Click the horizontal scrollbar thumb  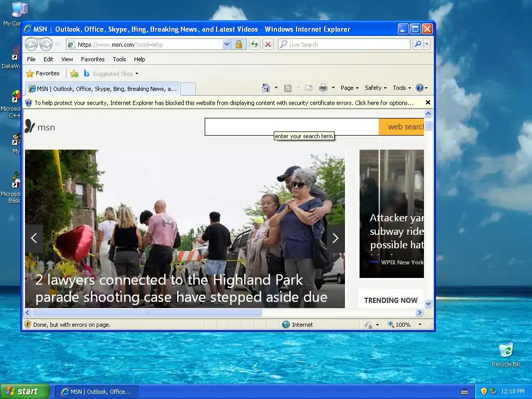coord(147,312)
